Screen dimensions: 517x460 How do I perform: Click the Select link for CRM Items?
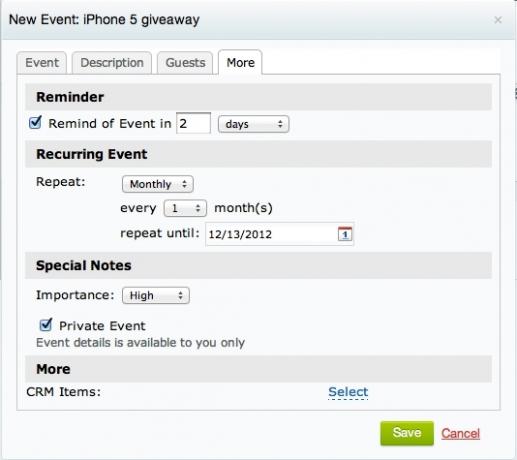(x=348, y=392)
